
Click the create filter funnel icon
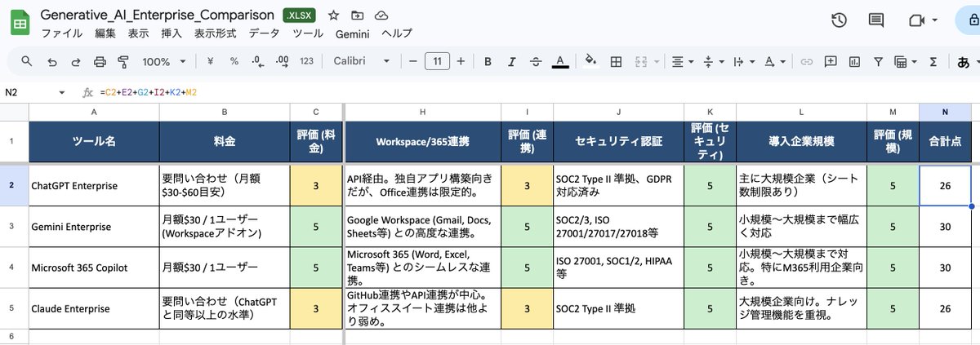(878, 61)
